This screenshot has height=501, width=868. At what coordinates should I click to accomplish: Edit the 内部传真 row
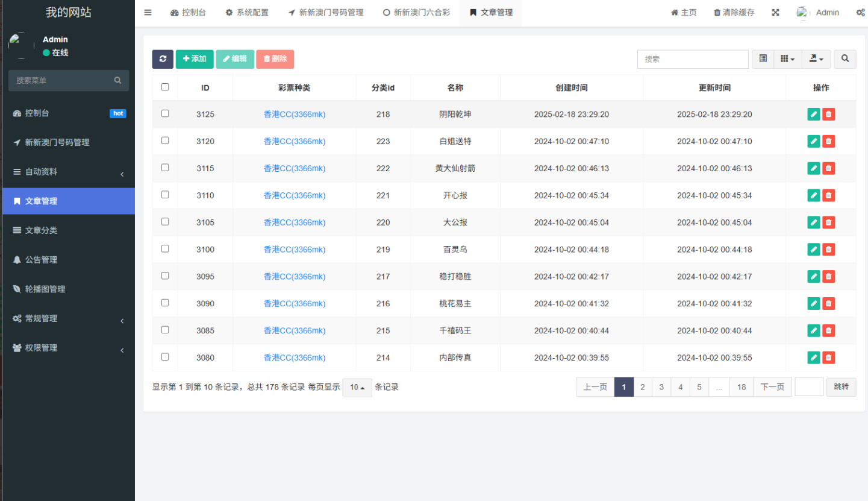tap(814, 358)
